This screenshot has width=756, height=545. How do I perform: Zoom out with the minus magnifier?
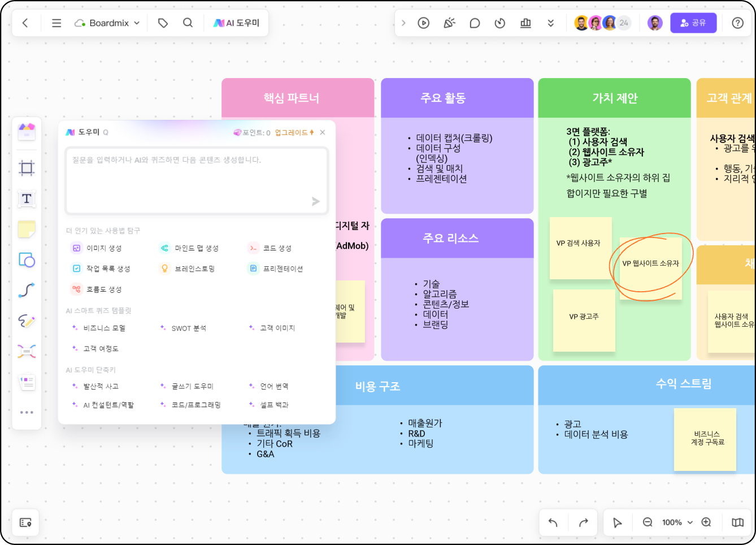pos(648,522)
